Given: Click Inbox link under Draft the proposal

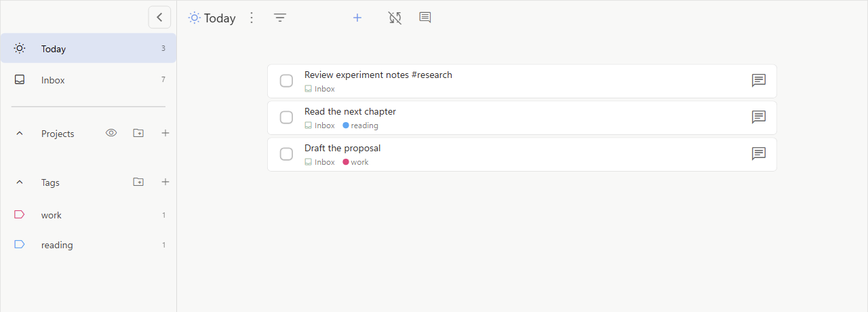Looking at the screenshot, I should coord(319,162).
